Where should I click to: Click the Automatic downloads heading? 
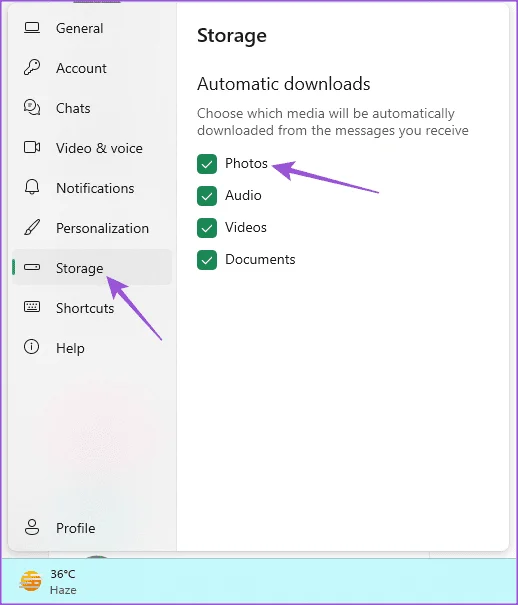283,84
